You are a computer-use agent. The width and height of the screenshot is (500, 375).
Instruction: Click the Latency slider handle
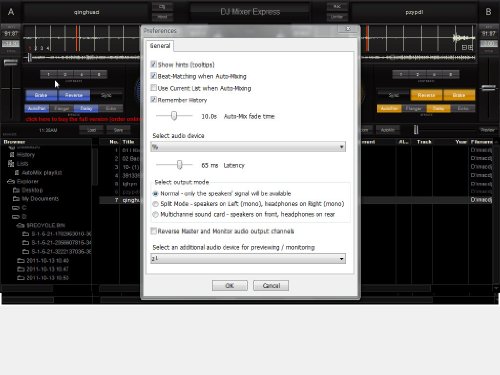coord(180,165)
